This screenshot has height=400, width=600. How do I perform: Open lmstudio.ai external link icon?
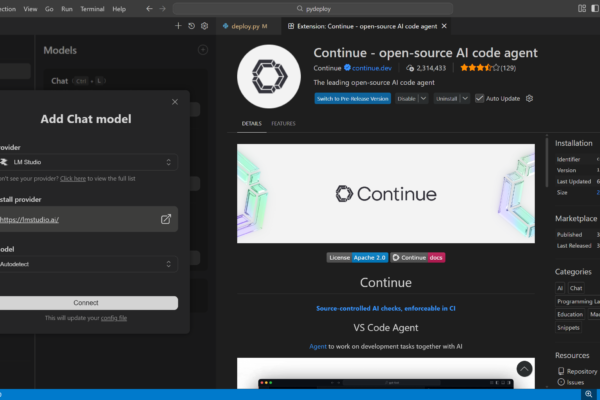166,219
